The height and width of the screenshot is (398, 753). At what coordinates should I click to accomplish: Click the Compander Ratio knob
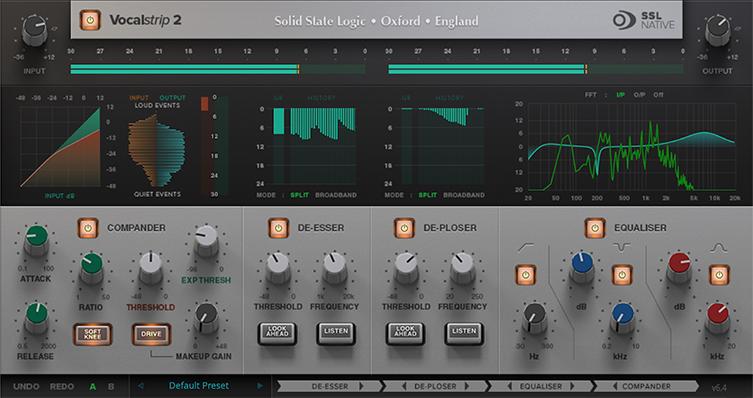click(x=91, y=267)
